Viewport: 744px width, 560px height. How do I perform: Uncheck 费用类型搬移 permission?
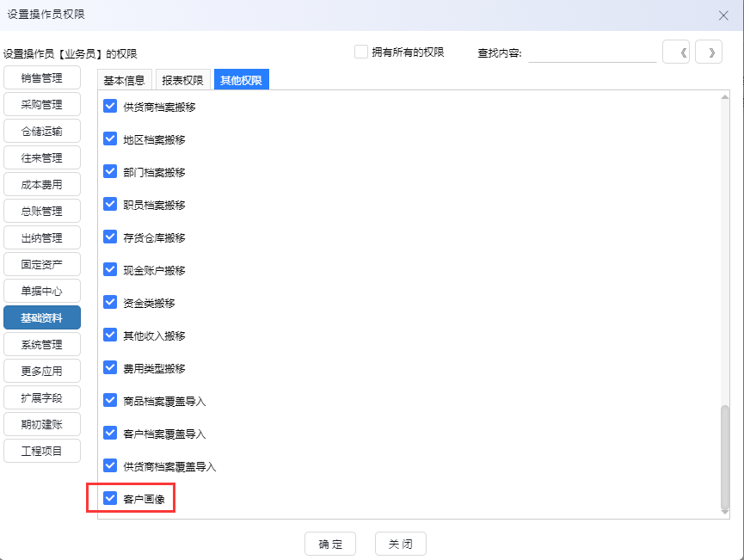pyautogui.click(x=110, y=367)
